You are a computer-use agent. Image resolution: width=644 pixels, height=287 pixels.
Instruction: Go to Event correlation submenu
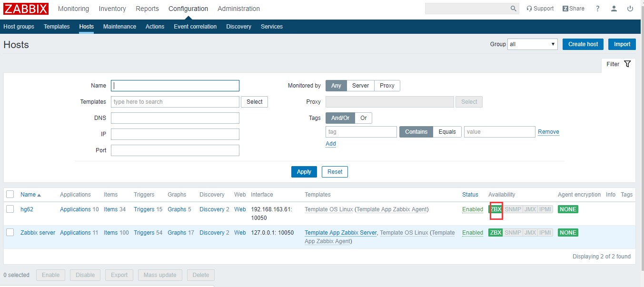(x=195, y=27)
